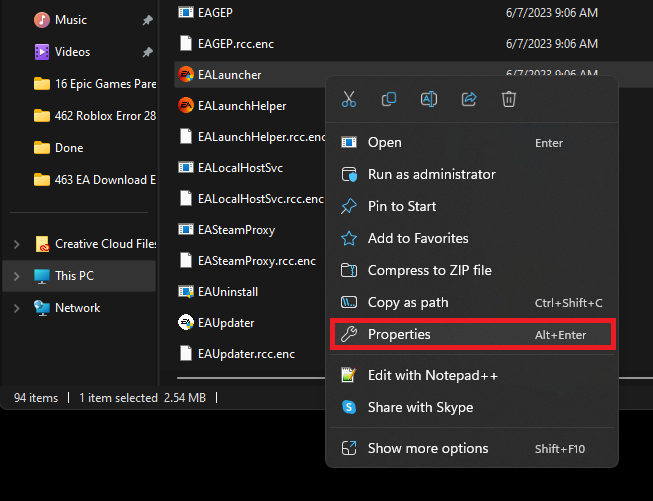Click the Music pin icon

pyautogui.click(x=147, y=20)
